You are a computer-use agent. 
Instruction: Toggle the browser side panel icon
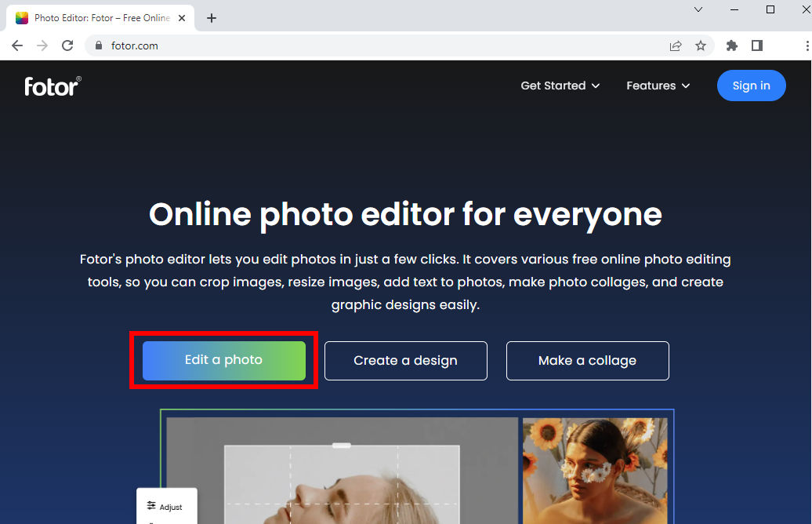pos(757,45)
